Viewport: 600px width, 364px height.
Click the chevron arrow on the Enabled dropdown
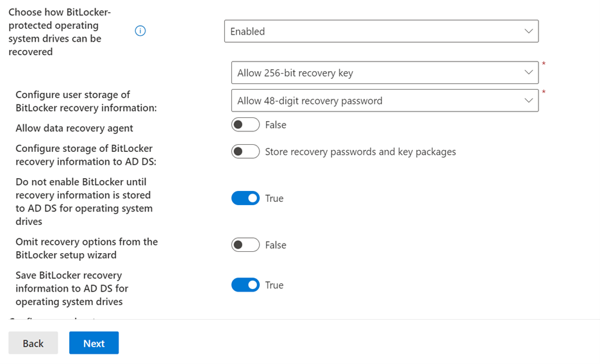point(528,31)
